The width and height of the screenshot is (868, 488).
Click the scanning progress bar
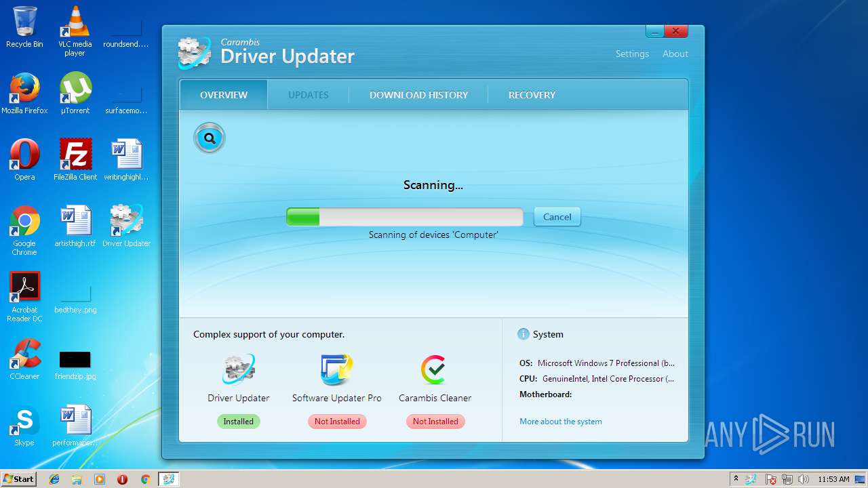(405, 217)
